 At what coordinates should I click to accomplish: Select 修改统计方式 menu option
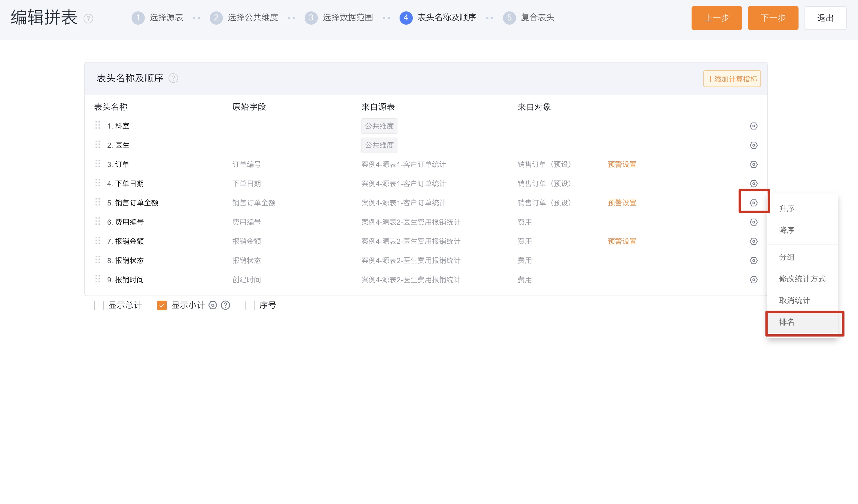coord(802,279)
